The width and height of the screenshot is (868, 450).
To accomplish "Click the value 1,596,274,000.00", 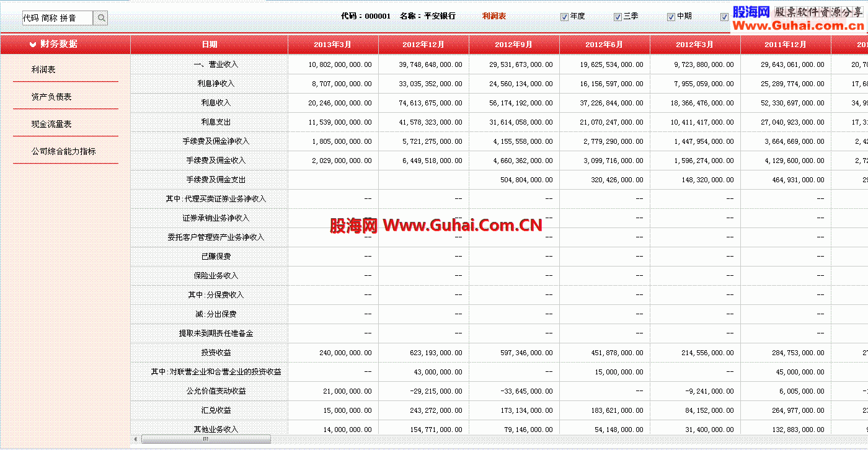I will pyautogui.click(x=704, y=161).
